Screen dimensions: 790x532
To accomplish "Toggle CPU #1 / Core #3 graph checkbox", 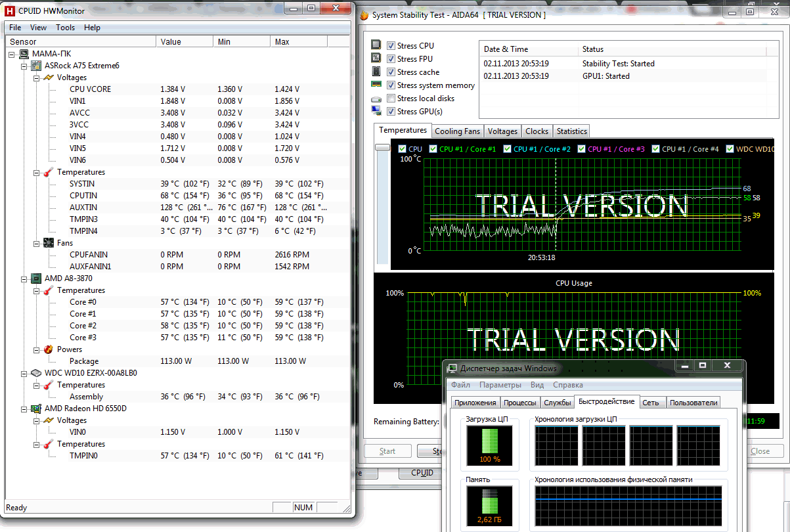I will click(x=581, y=149).
